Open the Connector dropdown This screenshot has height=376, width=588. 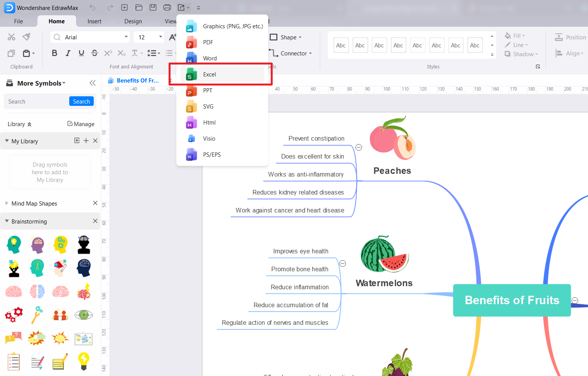point(291,53)
